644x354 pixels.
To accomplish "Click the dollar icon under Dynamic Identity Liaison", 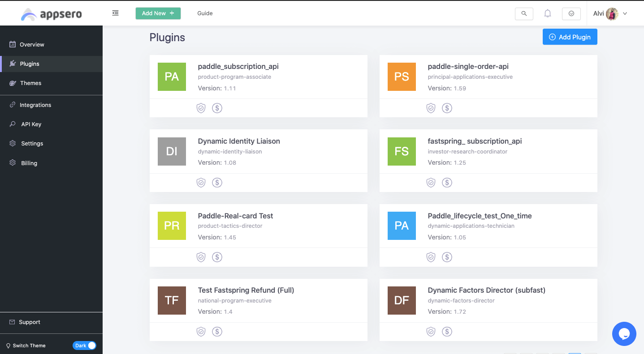I will coord(217,183).
